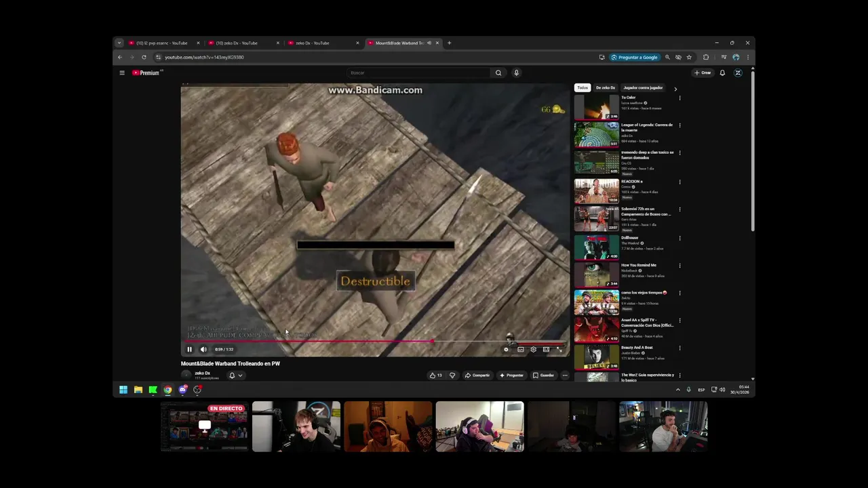868x488 pixels.
Task: Open options menu for Beauty And A Beat
Action: (x=679, y=348)
